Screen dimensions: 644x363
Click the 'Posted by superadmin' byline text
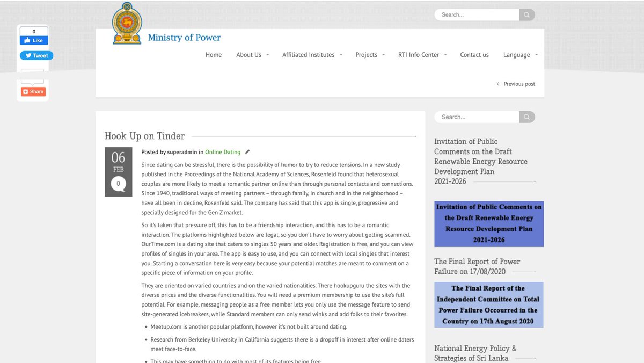click(169, 152)
